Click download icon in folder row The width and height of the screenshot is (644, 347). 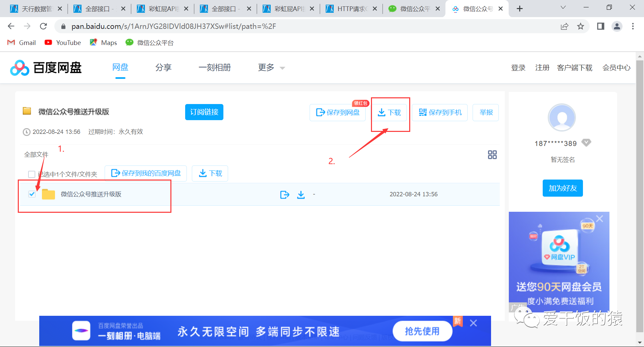pyautogui.click(x=301, y=194)
